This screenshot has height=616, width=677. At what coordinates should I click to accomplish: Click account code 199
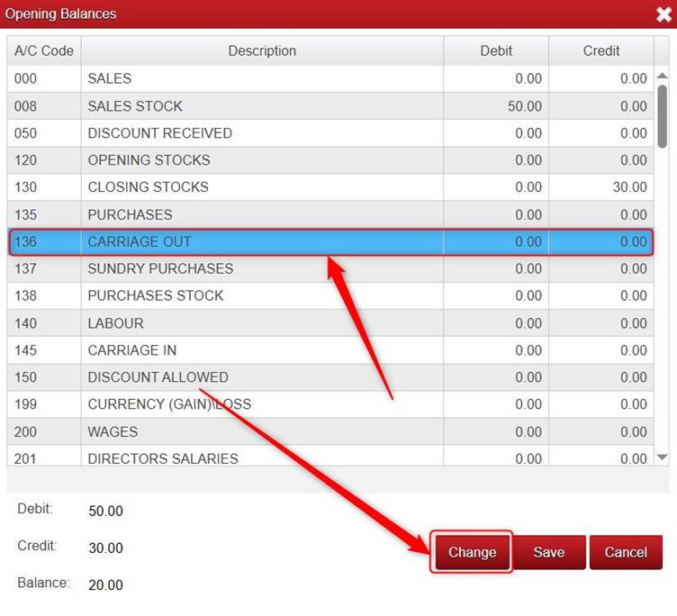[25, 404]
